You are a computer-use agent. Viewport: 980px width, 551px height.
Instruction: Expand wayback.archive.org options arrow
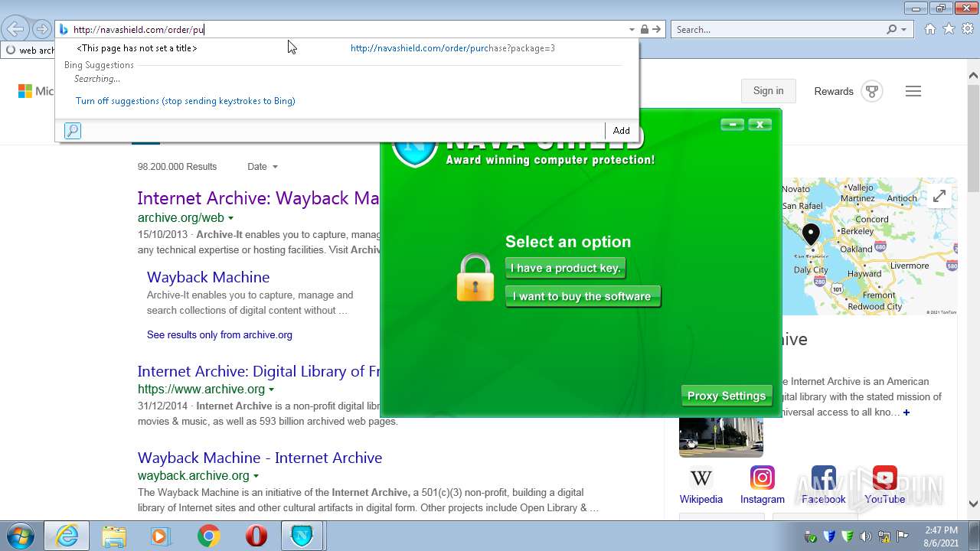point(256,477)
